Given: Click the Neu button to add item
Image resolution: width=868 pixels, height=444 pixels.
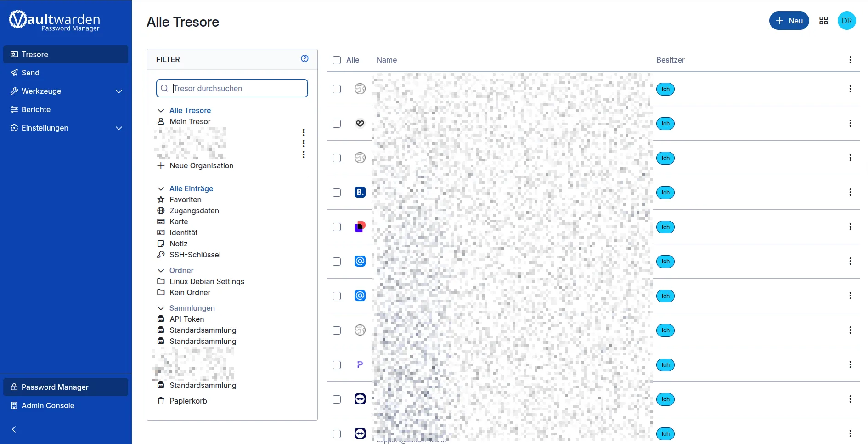Looking at the screenshot, I should (x=789, y=21).
